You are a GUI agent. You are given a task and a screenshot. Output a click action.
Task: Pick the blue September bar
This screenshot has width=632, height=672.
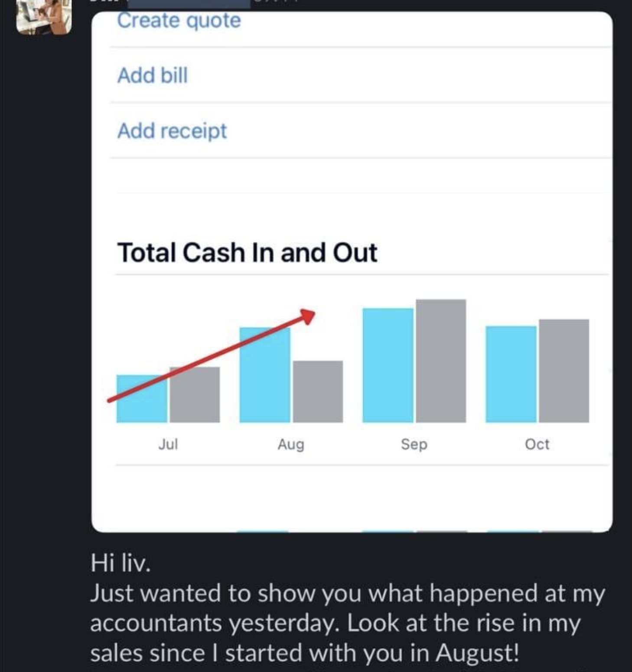[388, 365]
